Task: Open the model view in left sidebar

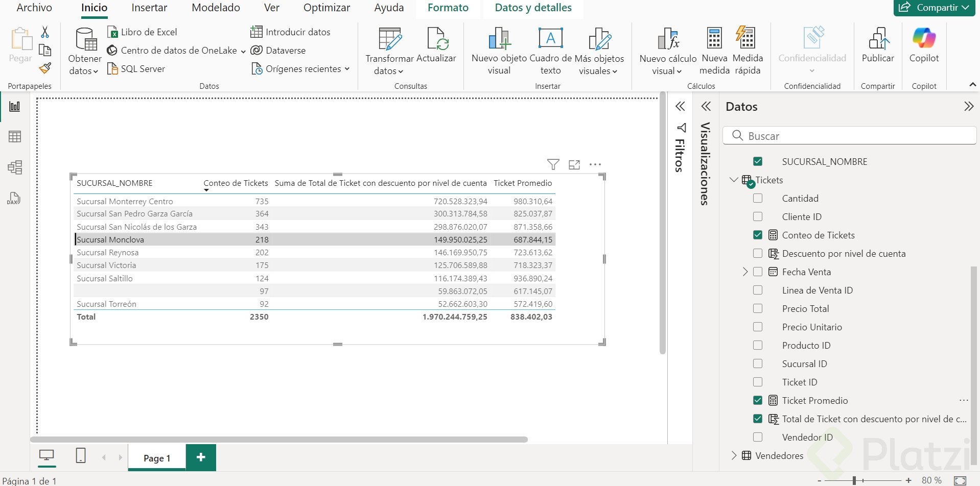Action: click(15, 167)
